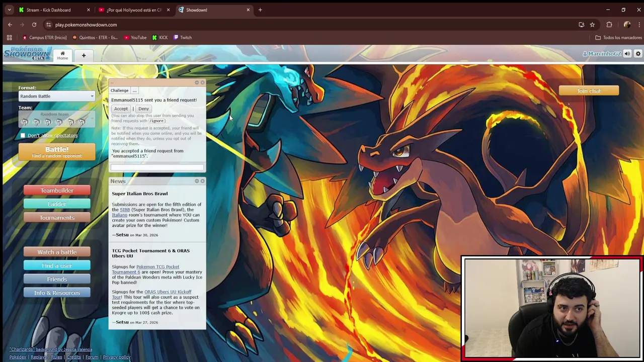This screenshot has height=362, width=644.
Task: Open the Privacy policy footer link
Action: point(116,357)
